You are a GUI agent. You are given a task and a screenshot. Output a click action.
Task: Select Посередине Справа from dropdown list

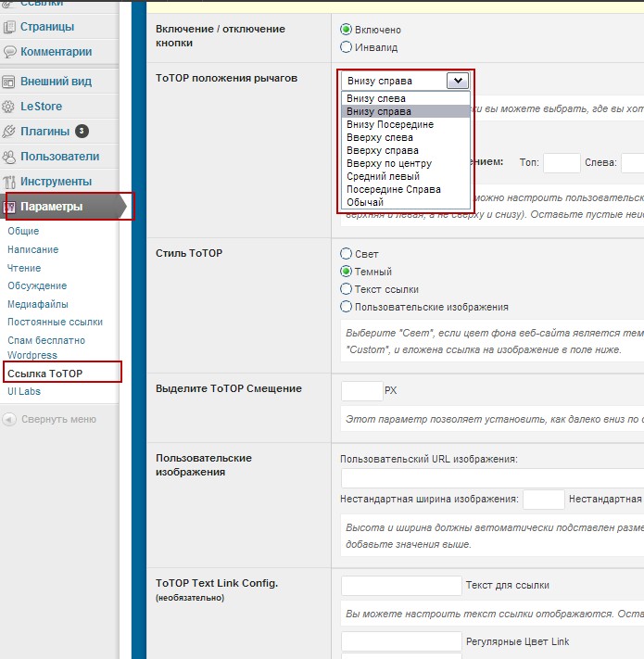click(x=406, y=190)
